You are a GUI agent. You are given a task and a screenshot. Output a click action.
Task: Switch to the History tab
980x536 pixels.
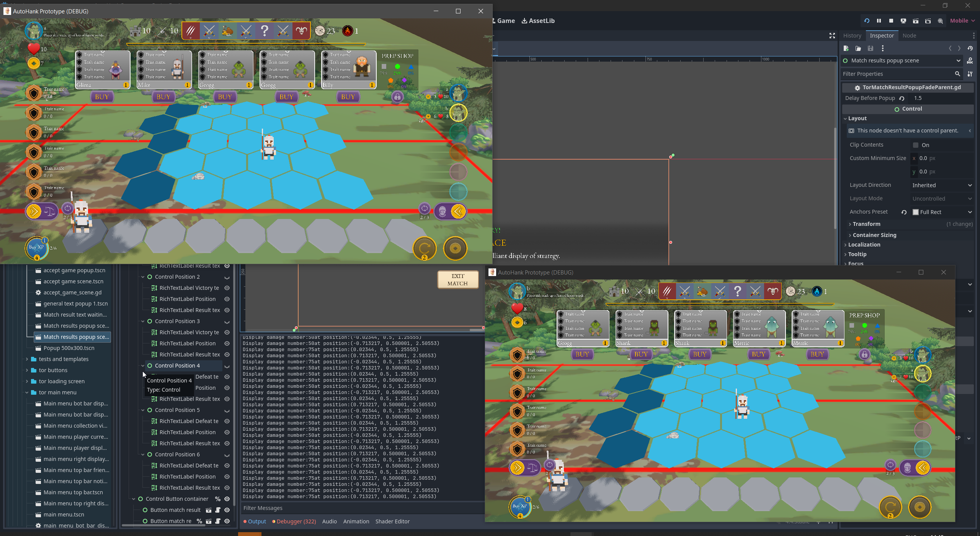[852, 36]
